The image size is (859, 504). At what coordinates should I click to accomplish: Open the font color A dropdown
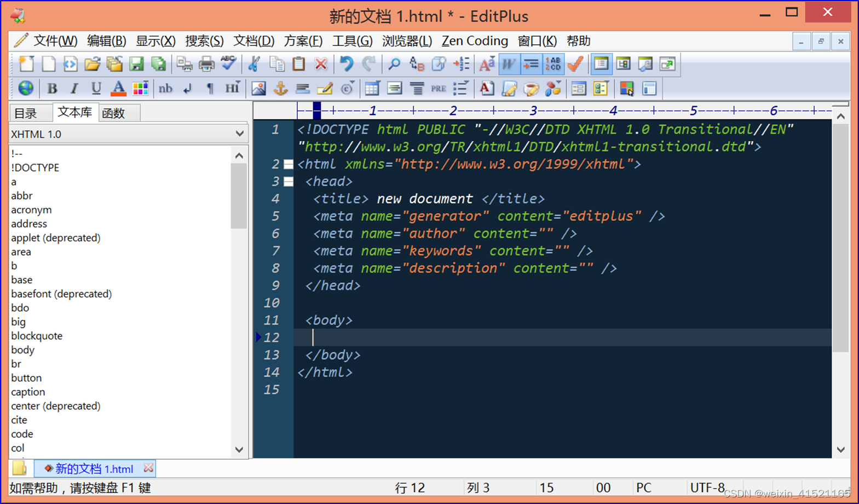pos(118,88)
